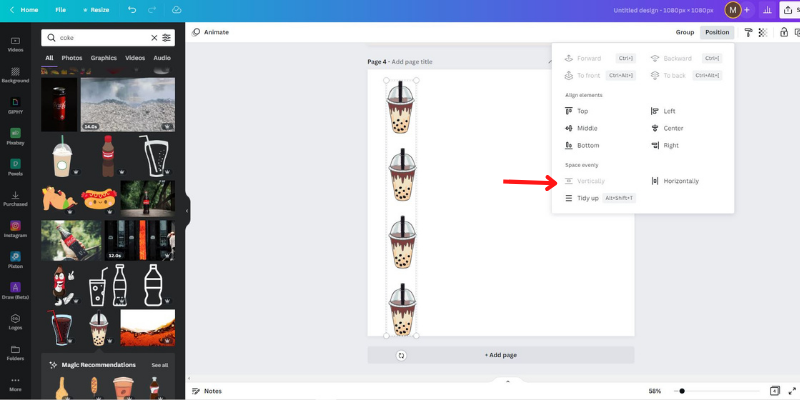Open Pixabay in the sidebar

point(15,137)
